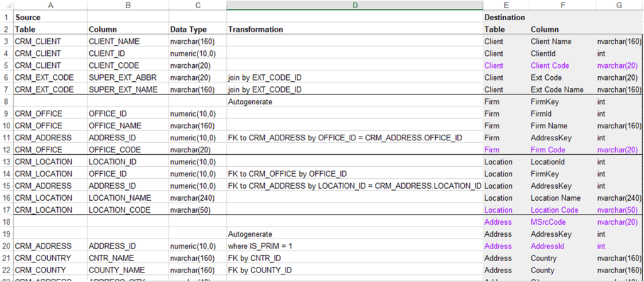The image size is (644, 282).
Task: Select the County destination cell
Action: tap(562, 270)
